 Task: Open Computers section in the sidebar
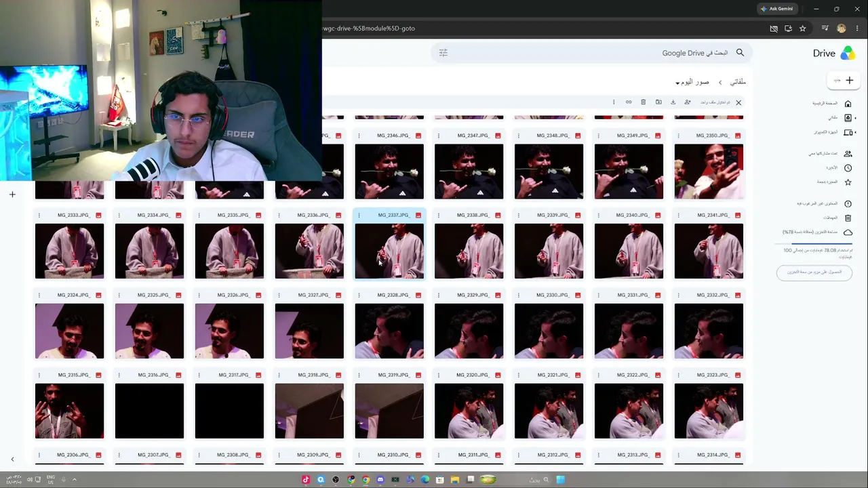(x=831, y=132)
